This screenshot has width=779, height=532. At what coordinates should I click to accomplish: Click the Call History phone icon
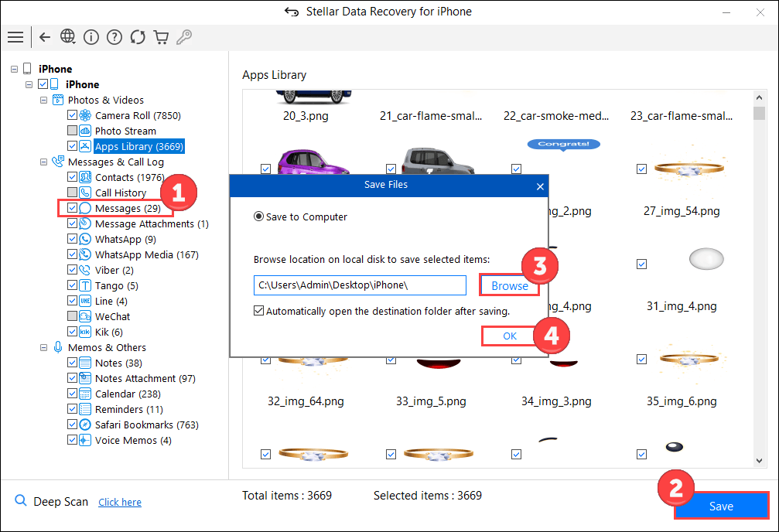[85, 193]
